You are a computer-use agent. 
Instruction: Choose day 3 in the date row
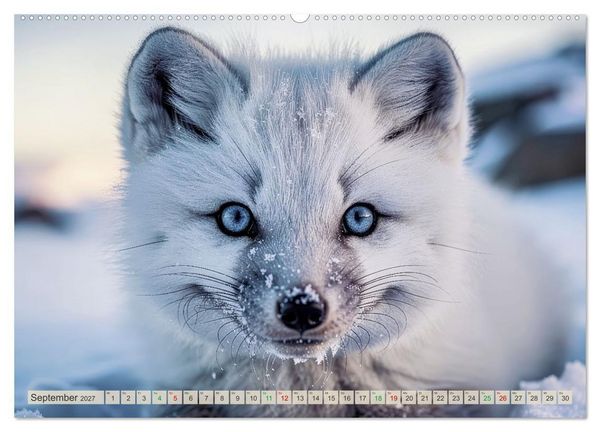coord(144,398)
